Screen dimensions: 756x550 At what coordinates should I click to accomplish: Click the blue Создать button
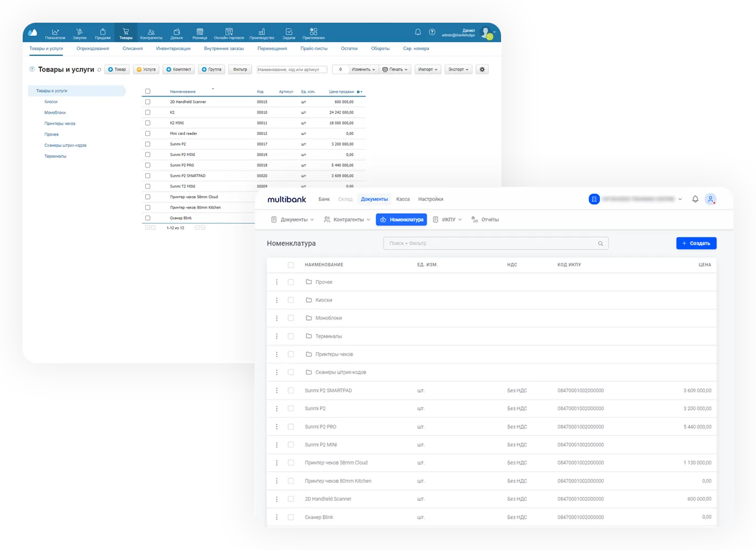[697, 243]
